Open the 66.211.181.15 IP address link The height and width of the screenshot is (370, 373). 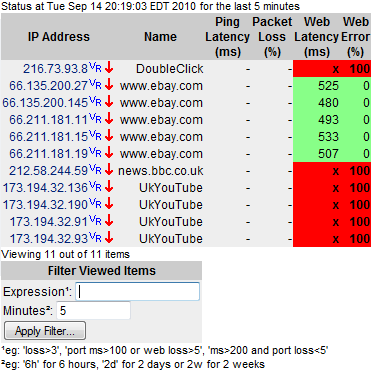[48, 137]
